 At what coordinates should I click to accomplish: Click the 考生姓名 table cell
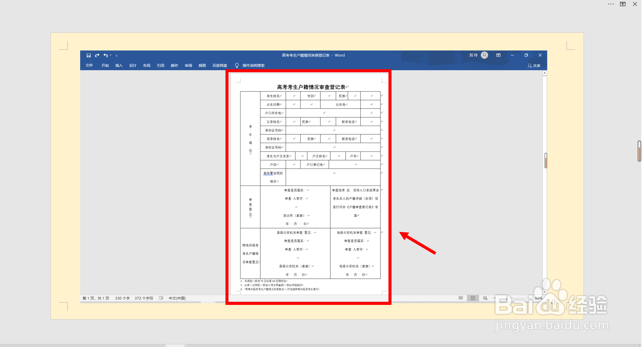point(273,96)
